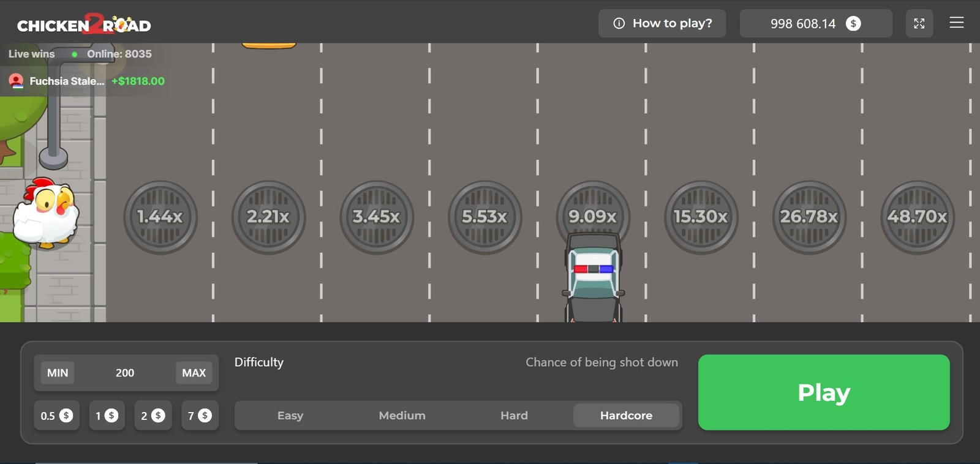Click the chicken character
This screenshot has width=980, height=464.
point(47,213)
